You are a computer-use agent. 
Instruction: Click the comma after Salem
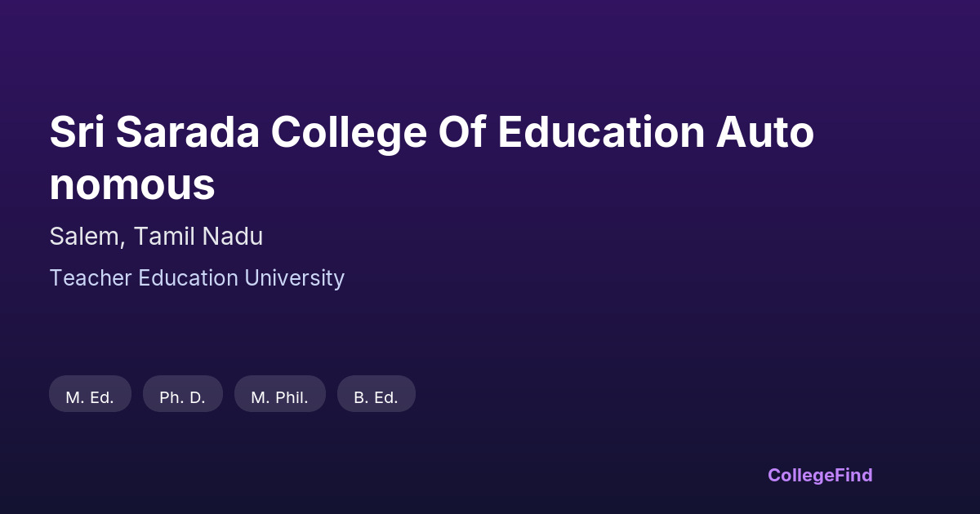point(124,244)
